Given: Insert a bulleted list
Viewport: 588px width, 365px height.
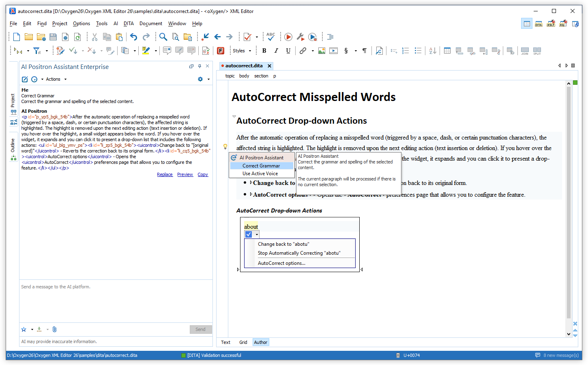Looking at the screenshot, I should [x=418, y=51].
